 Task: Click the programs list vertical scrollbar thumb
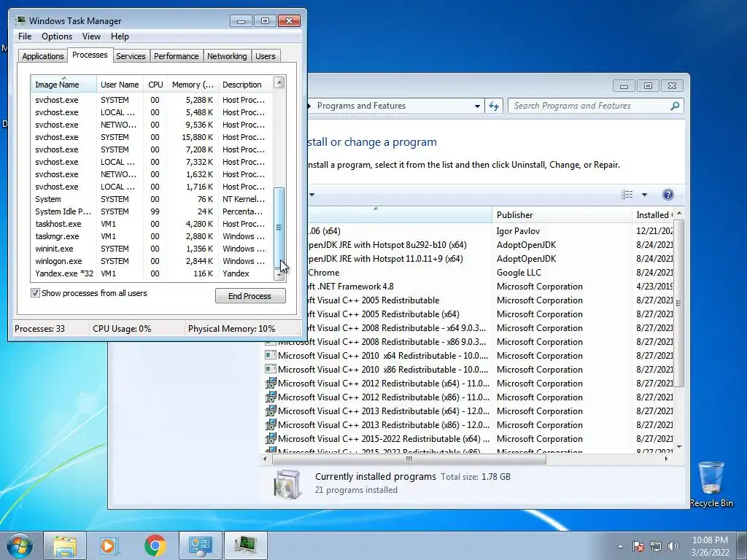click(679, 303)
